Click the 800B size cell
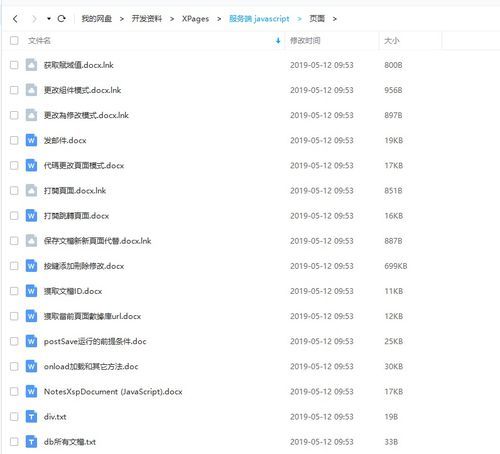The image size is (500, 454). [x=393, y=65]
